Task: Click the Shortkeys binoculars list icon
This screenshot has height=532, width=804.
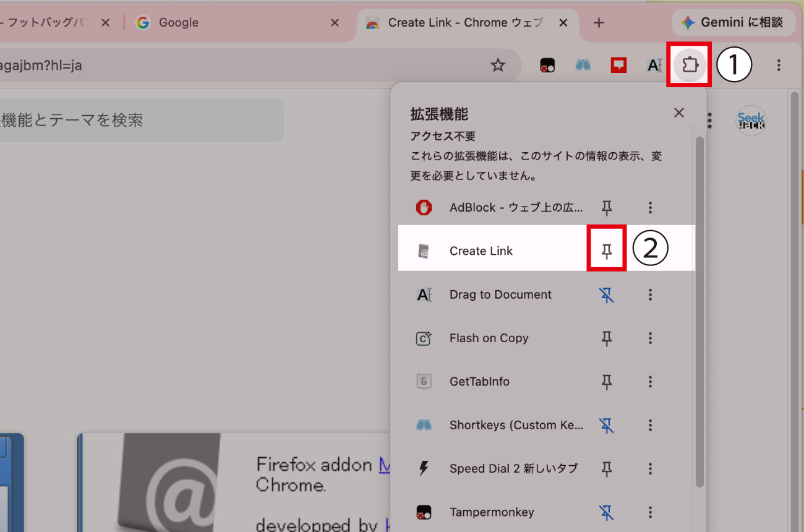Action: [x=424, y=425]
